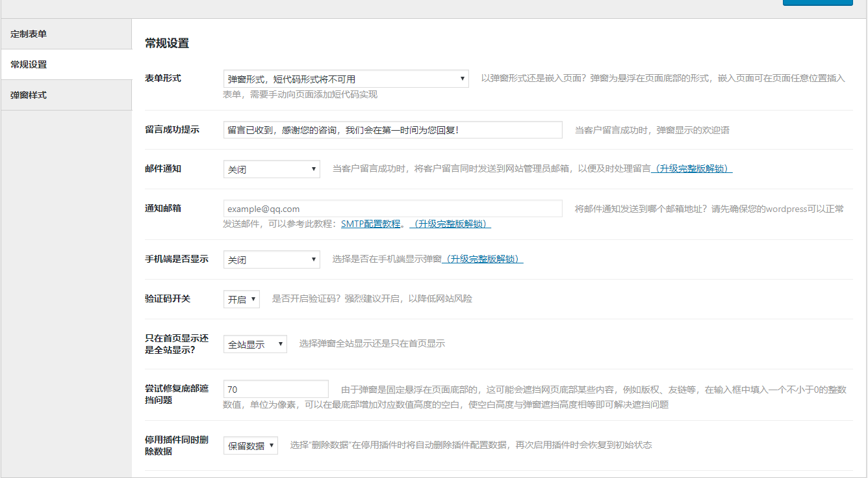Click the 选择“删除数据”在停用插件时 description text

point(471,445)
